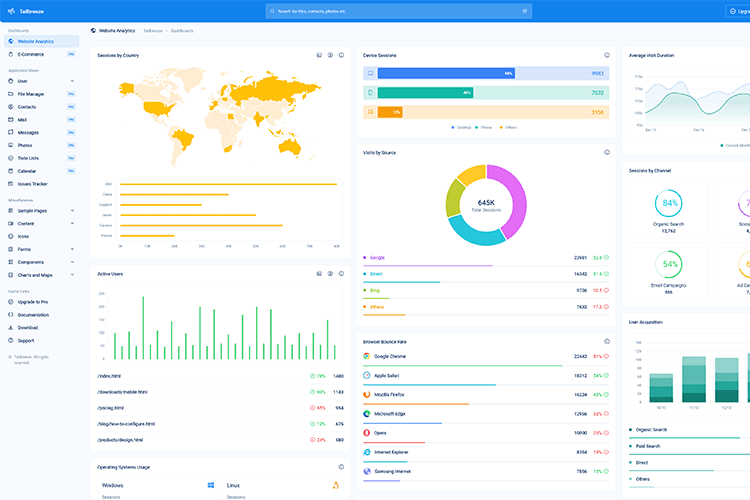
Task: Click the Linux penguin icon
Action: (x=335, y=485)
